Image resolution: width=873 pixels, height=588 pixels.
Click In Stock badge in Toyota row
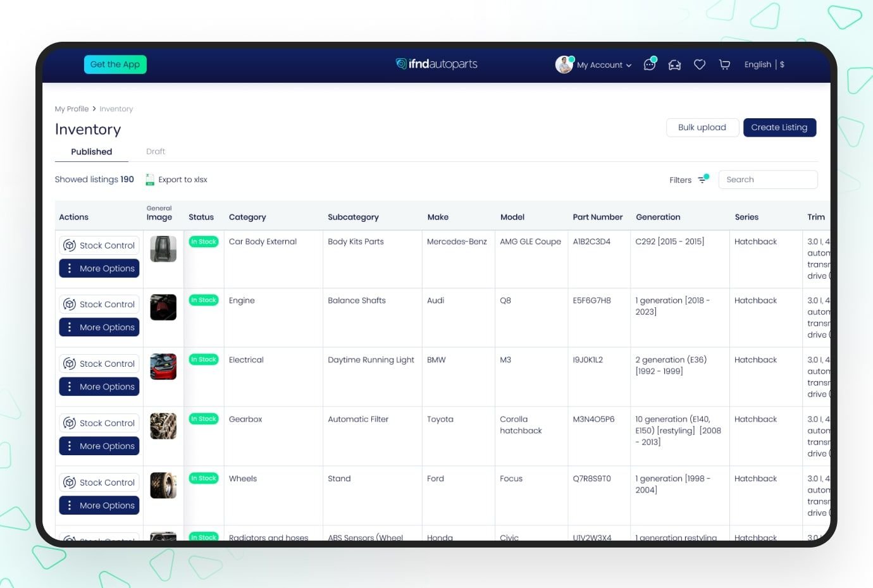click(204, 419)
